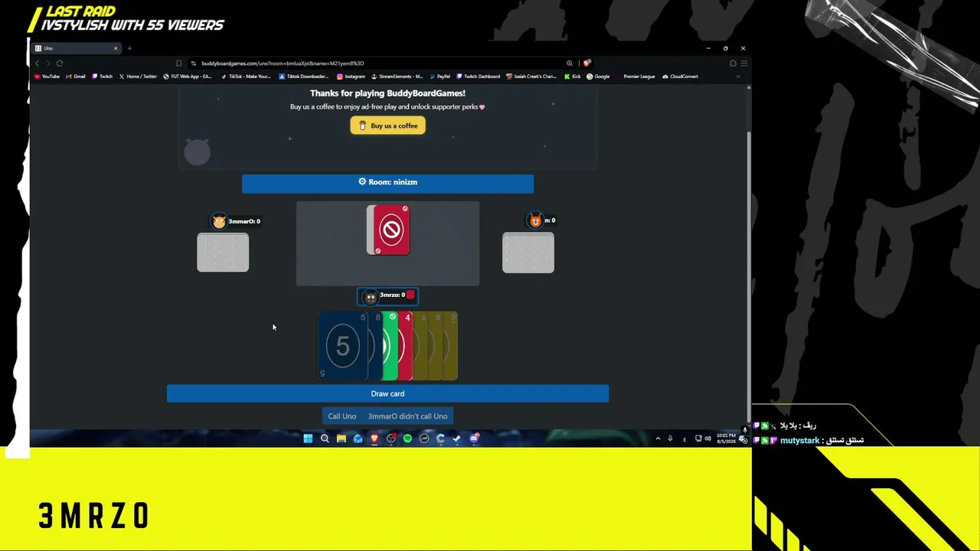Open the Instagram bookmark
This screenshot has height=551, width=980.
351,77
